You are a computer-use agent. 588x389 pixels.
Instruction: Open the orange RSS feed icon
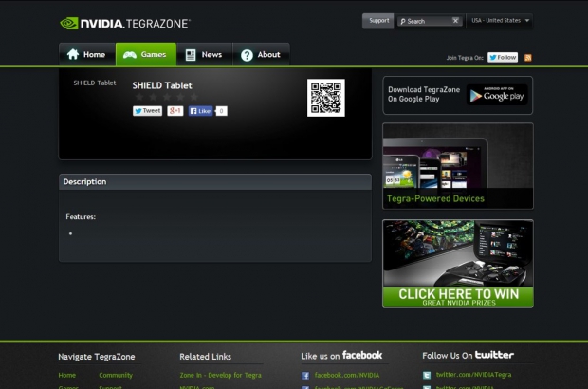click(528, 57)
